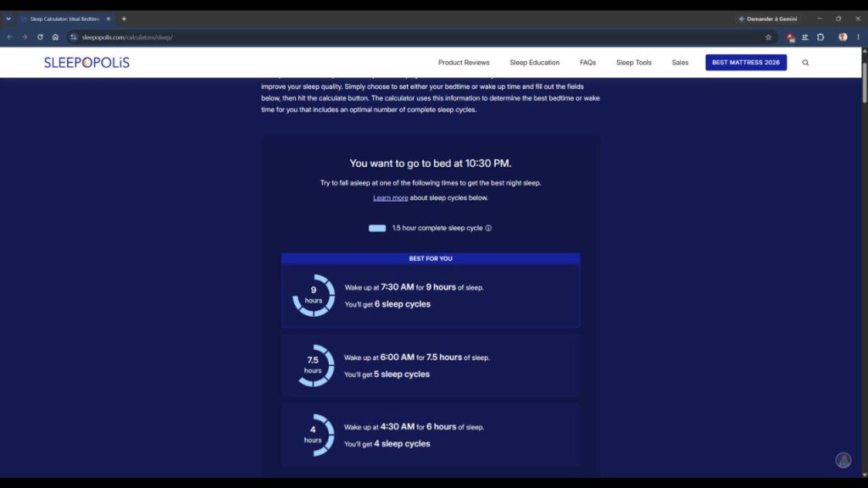Reload the page with the refresh icon
This screenshot has height=488, width=868.
[40, 37]
